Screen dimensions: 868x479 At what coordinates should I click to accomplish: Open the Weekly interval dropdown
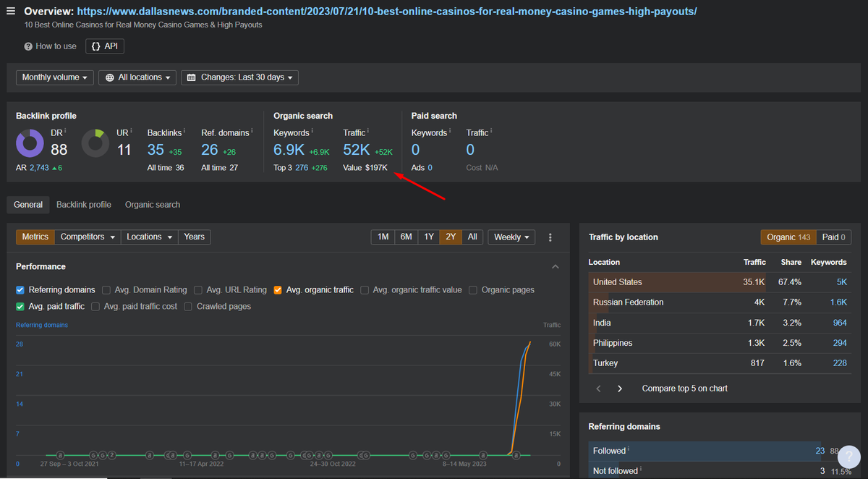[x=511, y=237]
